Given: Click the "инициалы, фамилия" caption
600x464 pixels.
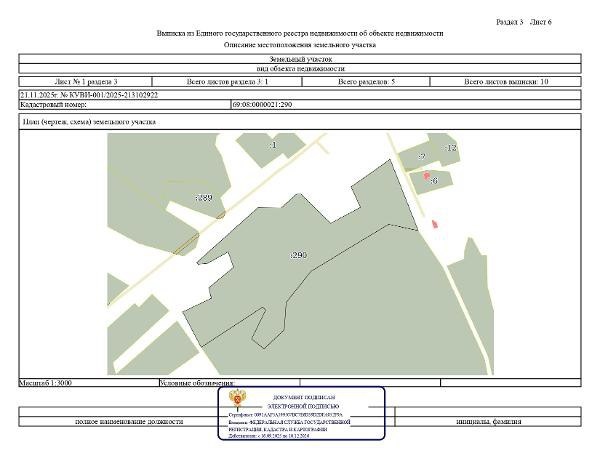Looking at the screenshot, I should (x=489, y=422).
